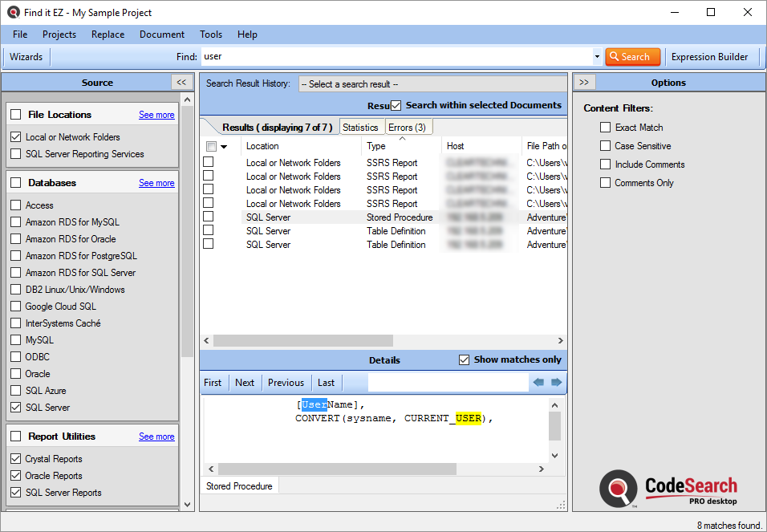The height and width of the screenshot is (532, 767).
Task: Check Comments Only filter
Action: [605, 183]
